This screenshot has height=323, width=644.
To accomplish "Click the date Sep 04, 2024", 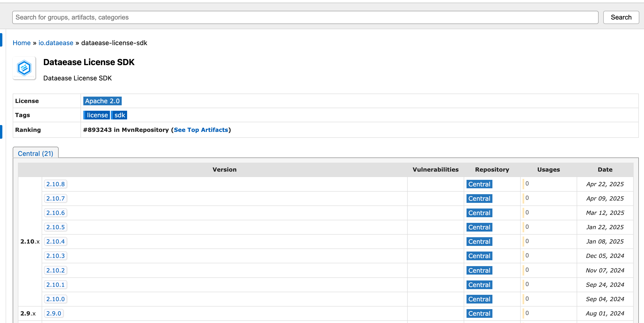I will [605, 299].
